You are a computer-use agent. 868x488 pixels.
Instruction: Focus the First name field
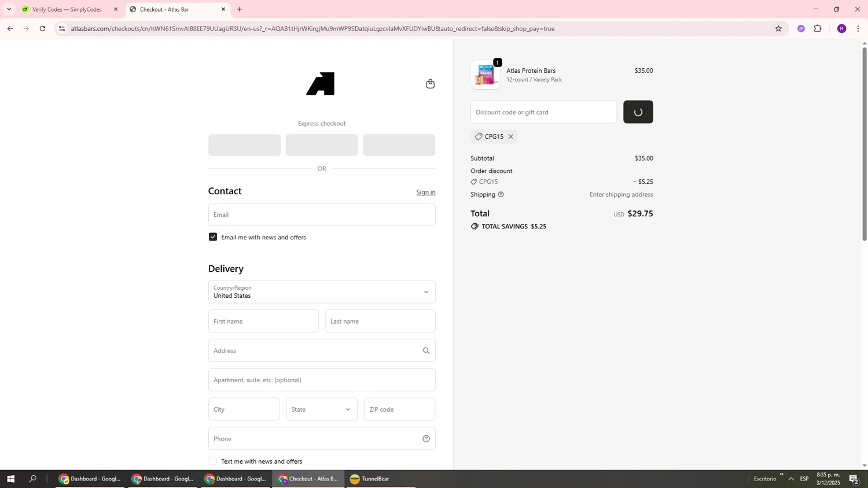[263, 321]
